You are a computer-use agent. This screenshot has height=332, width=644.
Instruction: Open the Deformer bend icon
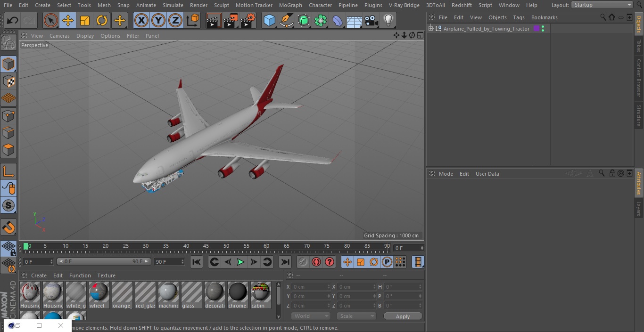tap(338, 20)
